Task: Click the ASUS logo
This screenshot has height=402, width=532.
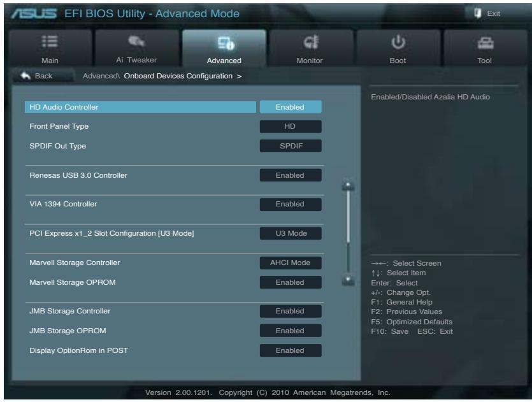Action: (x=34, y=13)
